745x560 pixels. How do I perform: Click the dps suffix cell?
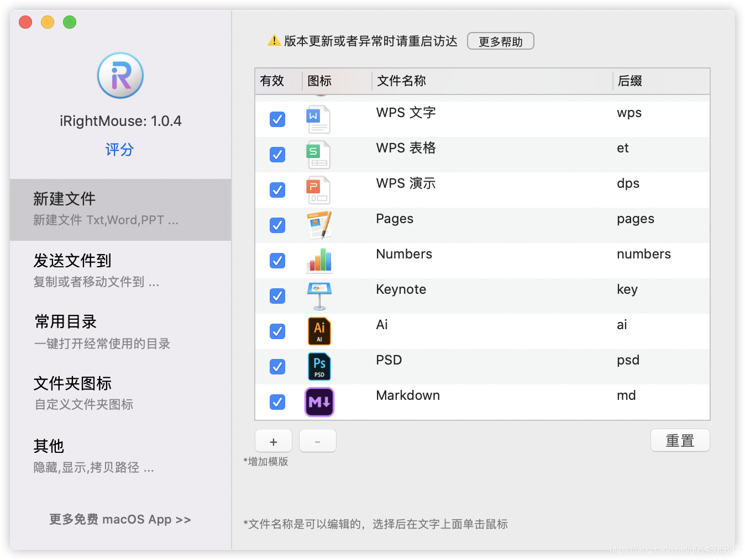click(x=628, y=184)
